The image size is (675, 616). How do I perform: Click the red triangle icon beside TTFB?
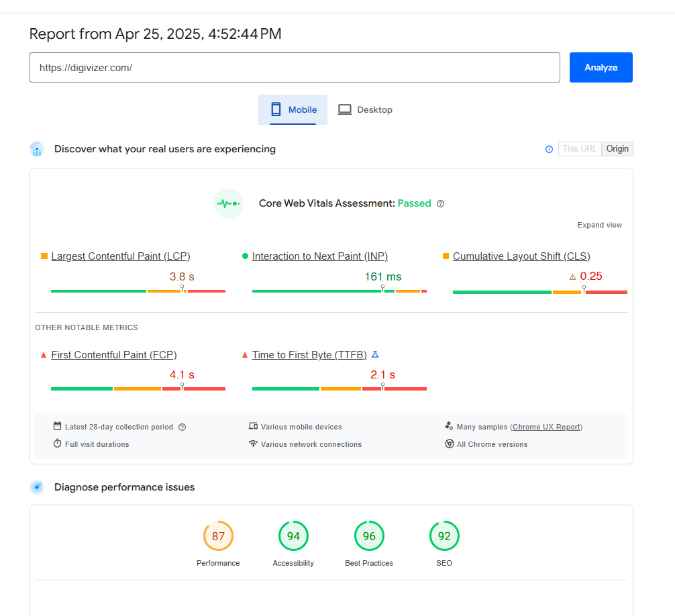244,355
